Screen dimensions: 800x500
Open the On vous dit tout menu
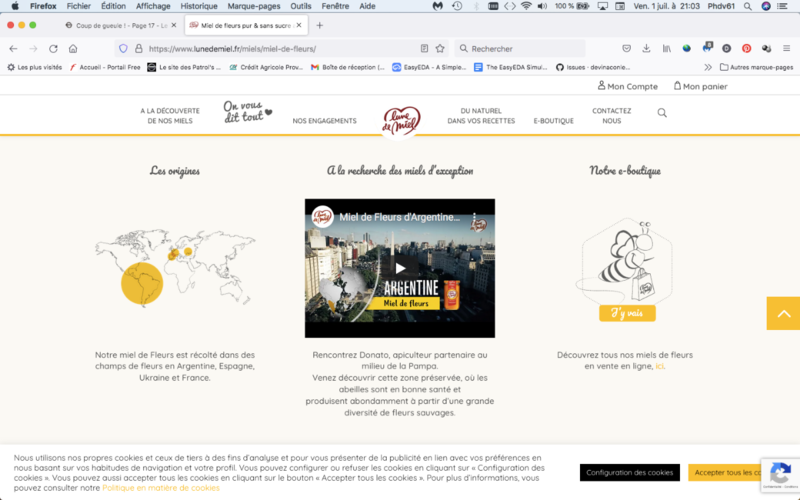(x=247, y=112)
